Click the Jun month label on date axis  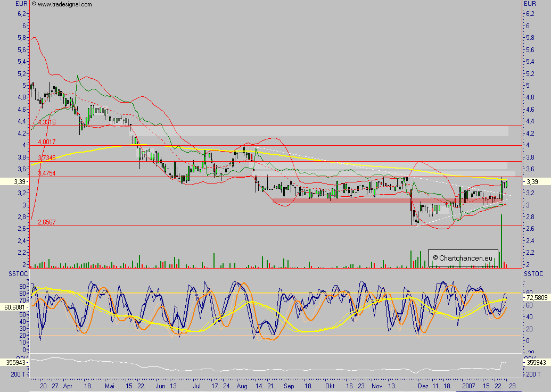click(160, 386)
